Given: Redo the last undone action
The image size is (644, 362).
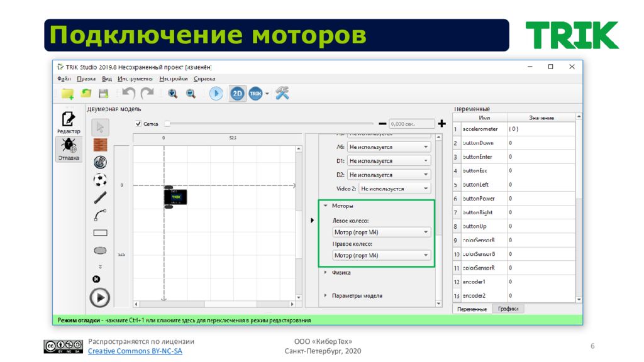Looking at the screenshot, I should pos(147,93).
